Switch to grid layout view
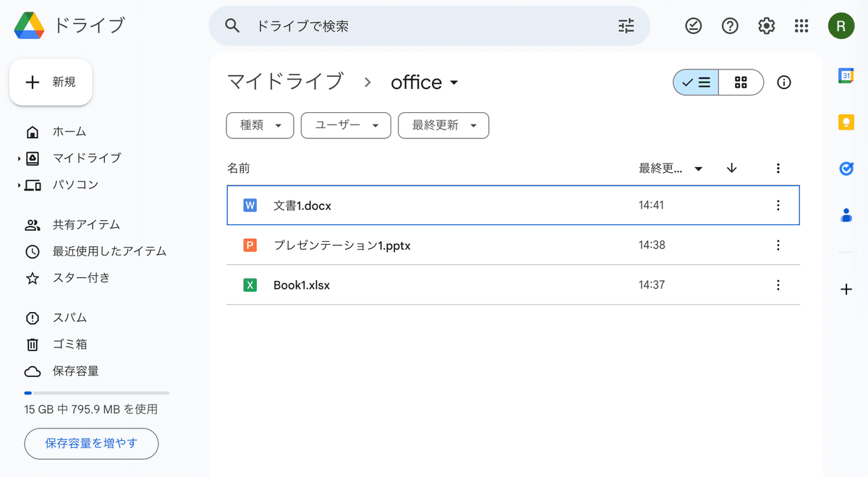868x477 pixels. (x=741, y=83)
